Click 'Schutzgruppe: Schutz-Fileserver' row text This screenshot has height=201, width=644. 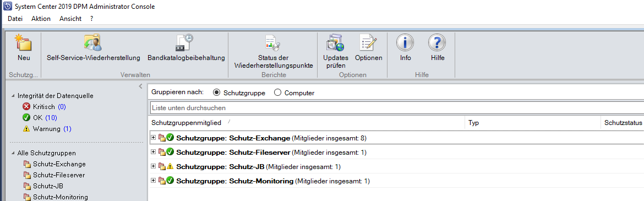[234, 152]
